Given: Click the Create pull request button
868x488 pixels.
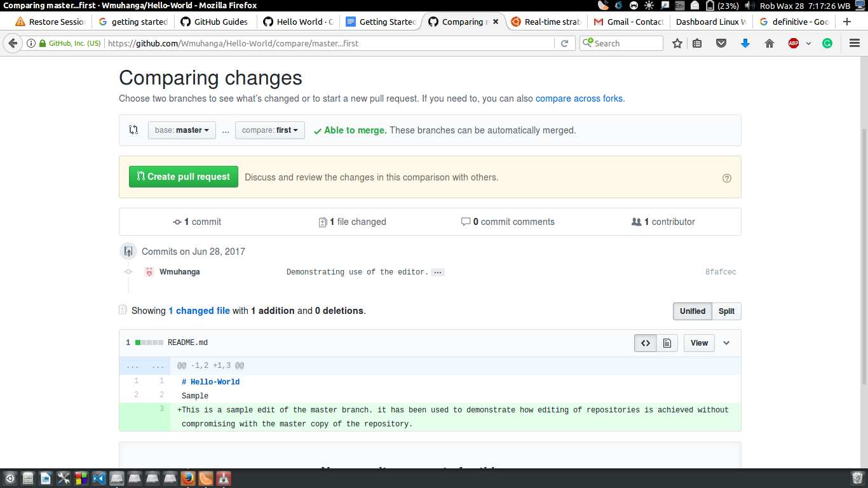Looking at the screenshot, I should 183,177.
